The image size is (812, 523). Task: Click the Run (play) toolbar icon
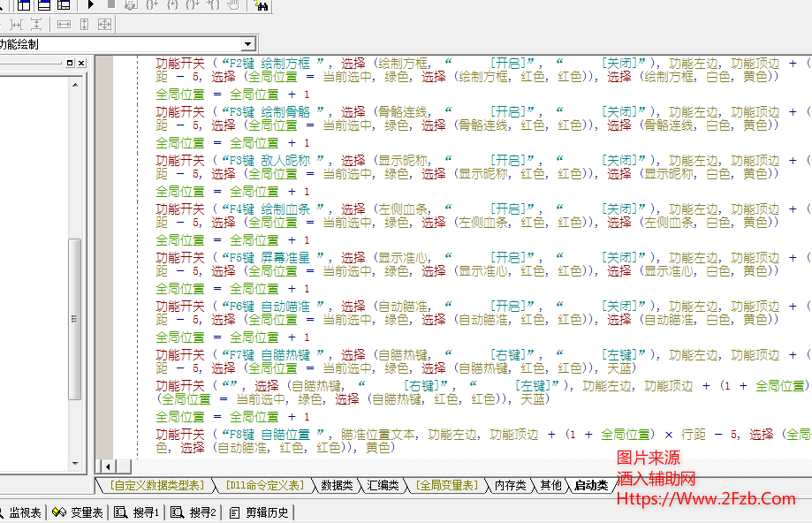click(91, 5)
